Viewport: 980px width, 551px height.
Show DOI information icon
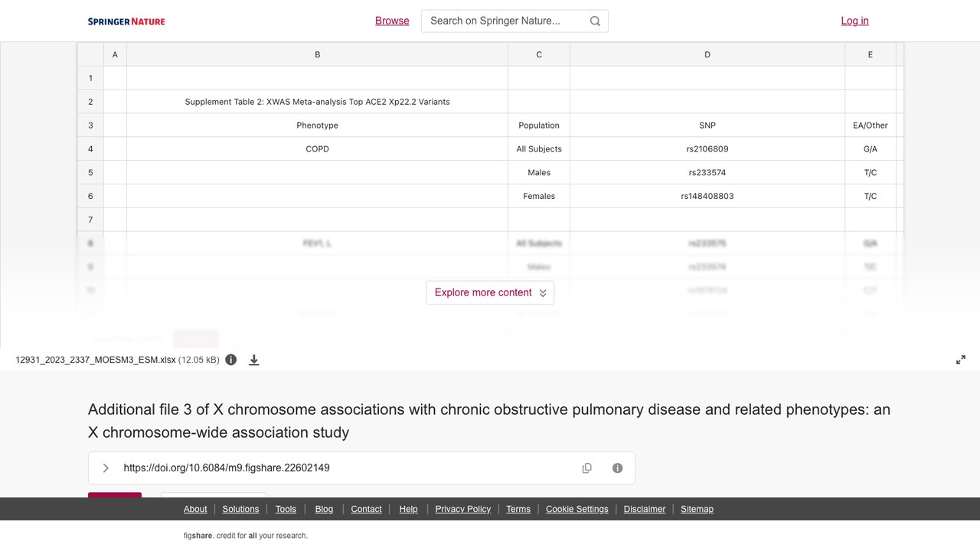618,468
